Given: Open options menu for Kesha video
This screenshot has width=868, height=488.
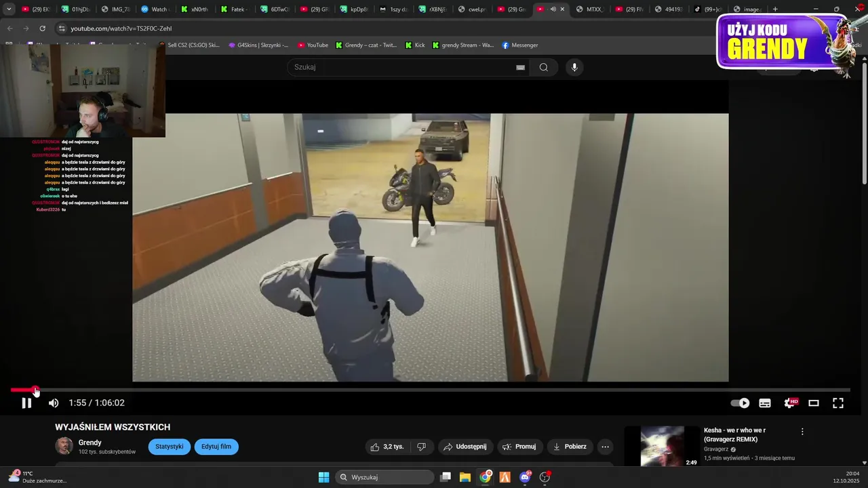Looking at the screenshot, I should point(802,432).
